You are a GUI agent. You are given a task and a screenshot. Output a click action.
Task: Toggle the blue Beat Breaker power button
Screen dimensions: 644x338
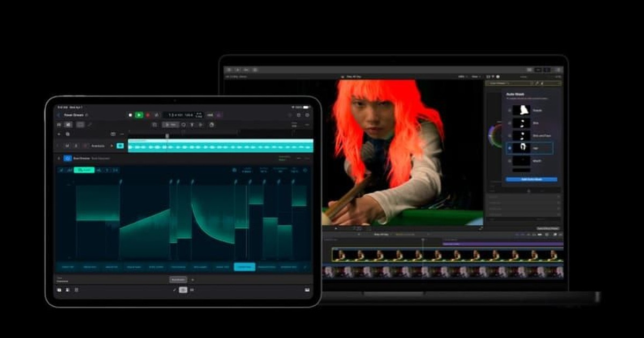pyautogui.click(x=68, y=158)
